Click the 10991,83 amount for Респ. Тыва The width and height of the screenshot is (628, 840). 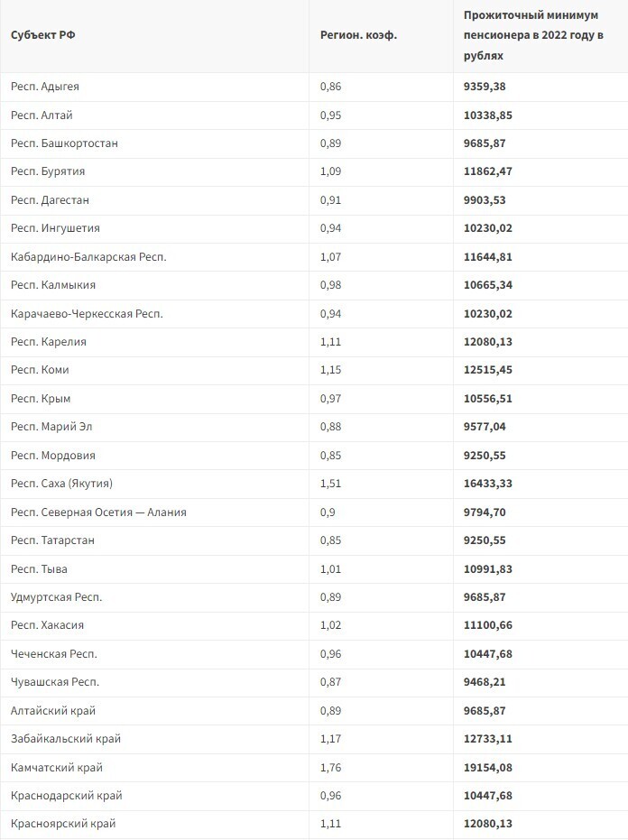(x=491, y=569)
